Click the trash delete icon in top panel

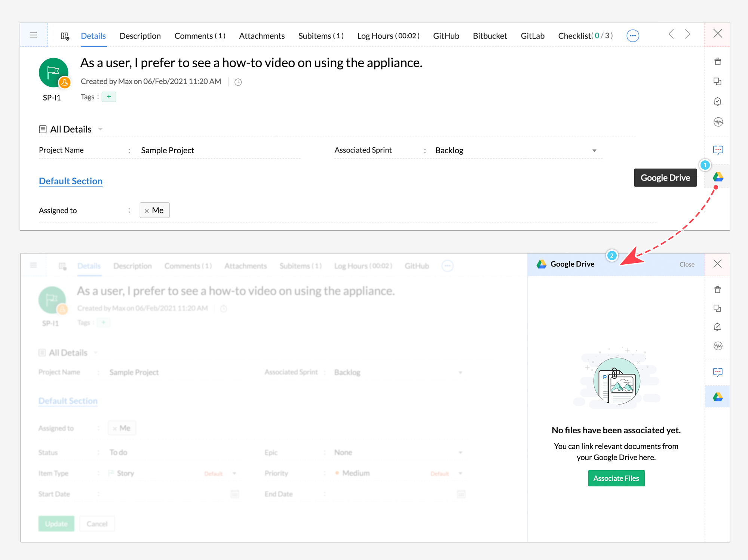pos(717,62)
